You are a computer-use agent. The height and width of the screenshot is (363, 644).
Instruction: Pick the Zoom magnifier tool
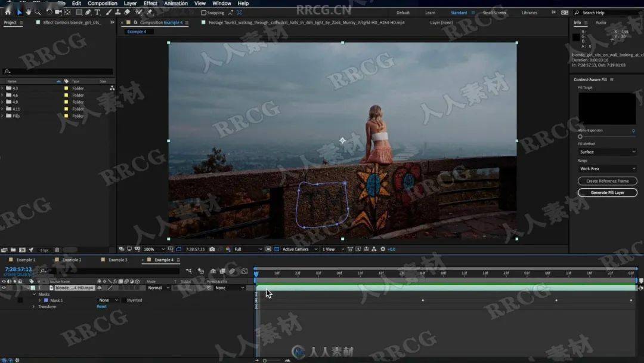click(38, 12)
